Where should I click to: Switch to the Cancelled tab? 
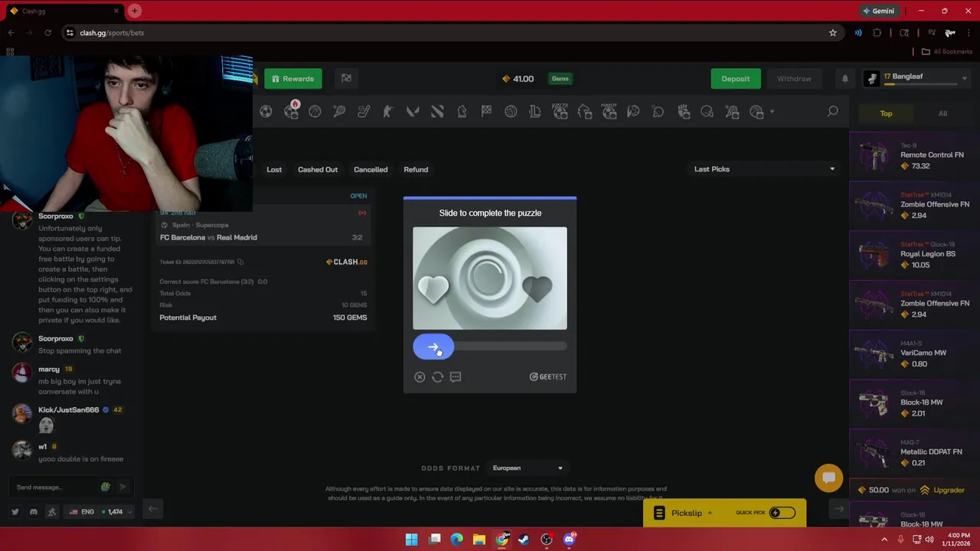click(x=371, y=169)
